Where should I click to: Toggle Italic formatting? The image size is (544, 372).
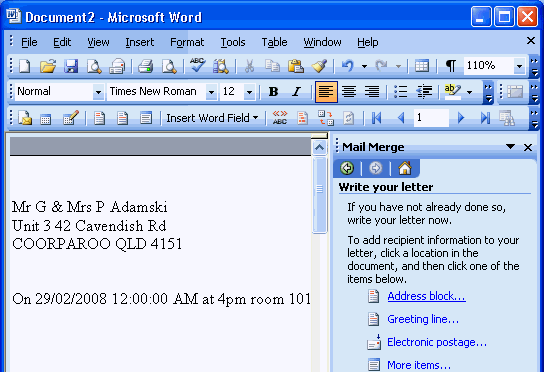[296, 92]
